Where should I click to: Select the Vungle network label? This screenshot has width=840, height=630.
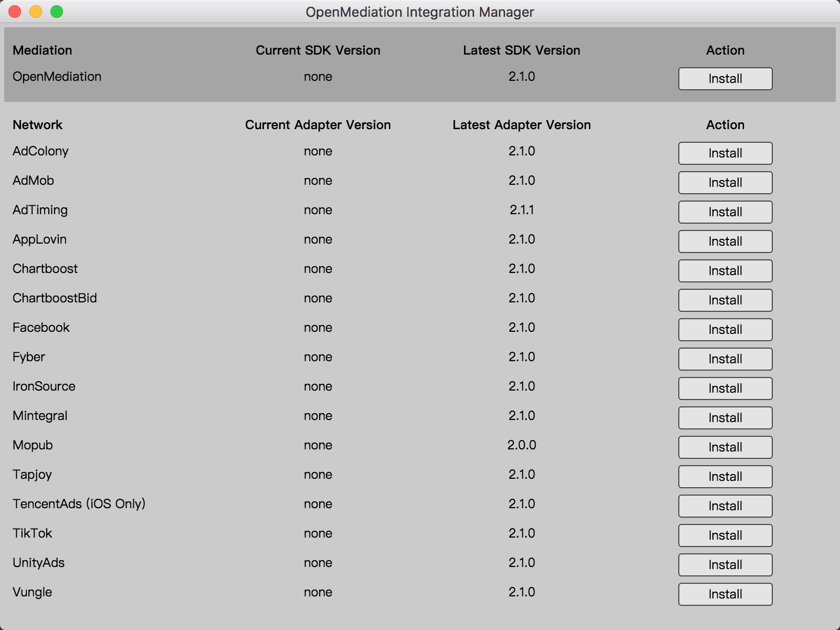click(x=32, y=592)
